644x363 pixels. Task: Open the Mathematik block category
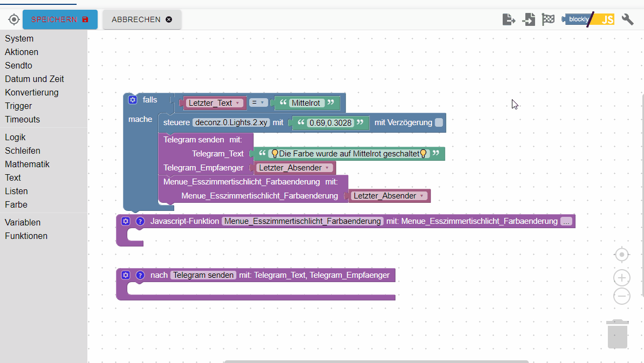27,165
